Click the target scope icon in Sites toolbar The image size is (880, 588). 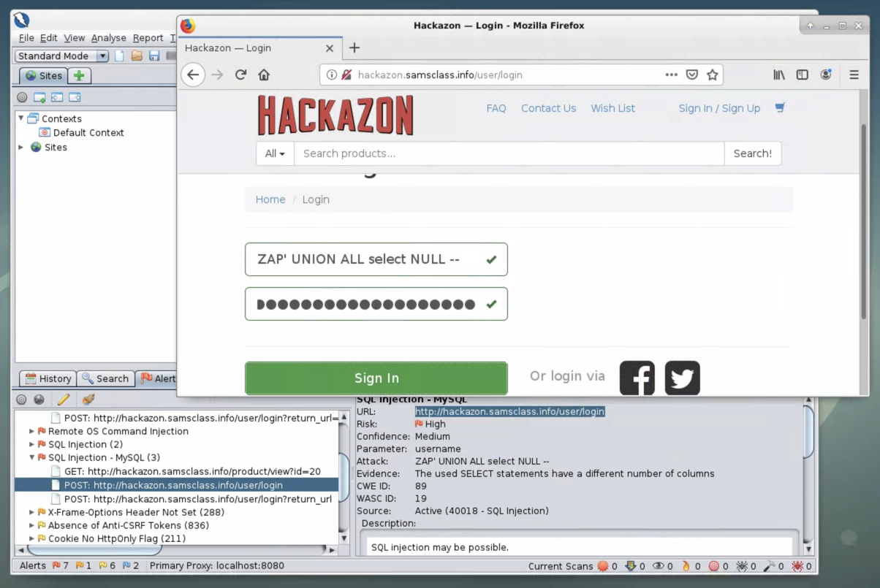[x=22, y=97]
